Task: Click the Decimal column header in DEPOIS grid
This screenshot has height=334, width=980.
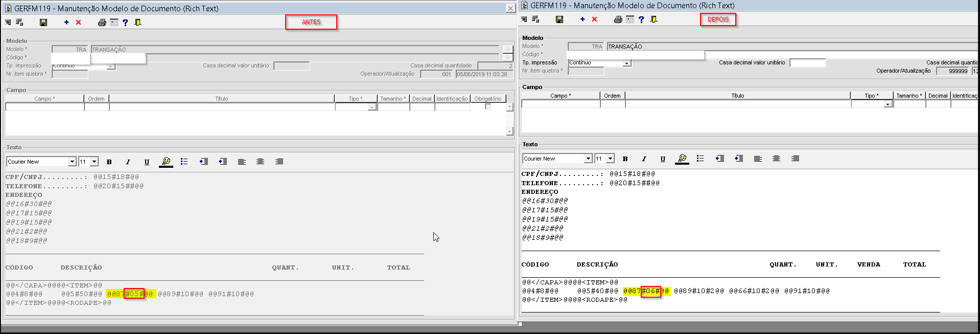Action: (x=938, y=96)
